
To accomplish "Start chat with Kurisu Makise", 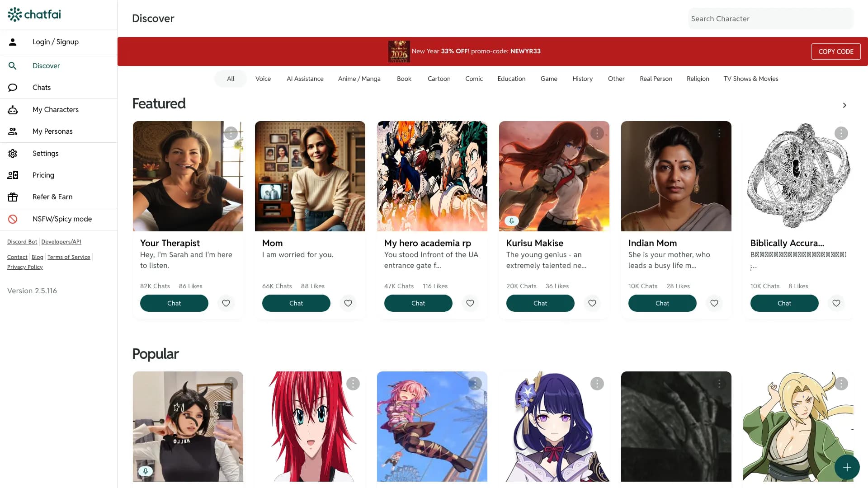I will tap(540, 303).
